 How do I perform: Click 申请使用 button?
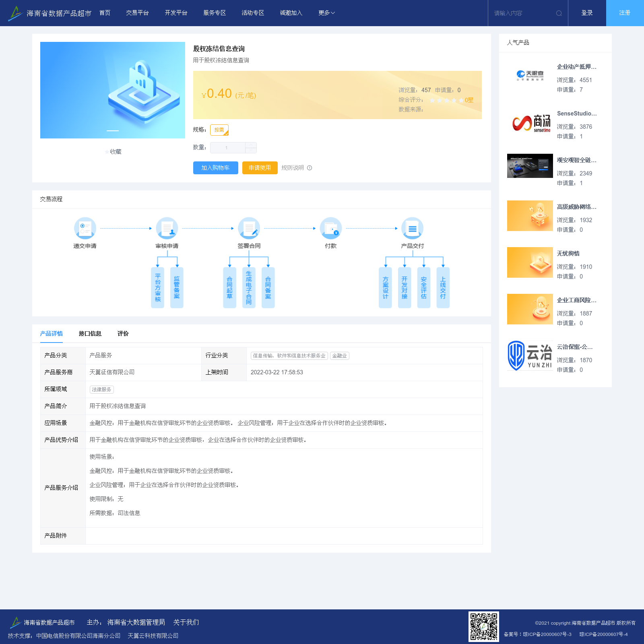click(x=260, y=168)
